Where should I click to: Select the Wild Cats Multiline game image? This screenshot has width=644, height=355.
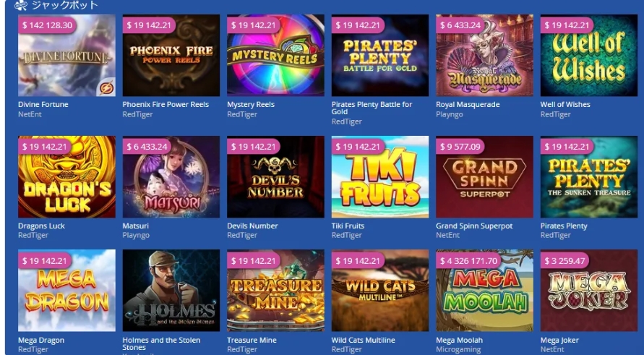pos(380,291)
